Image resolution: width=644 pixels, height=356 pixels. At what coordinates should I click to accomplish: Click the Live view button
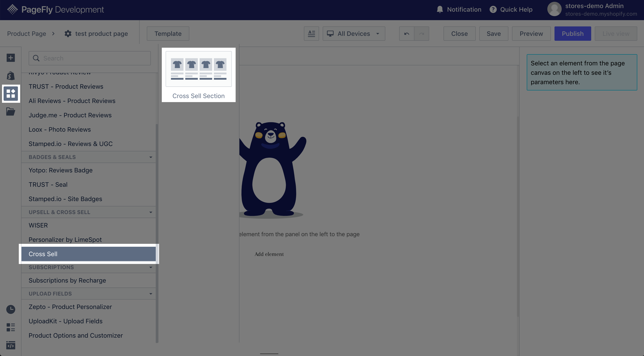point(616,34)
